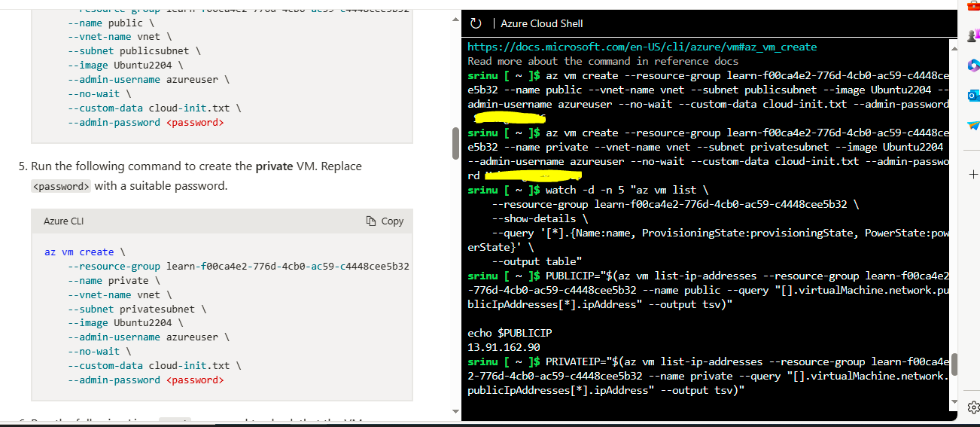This screenshot has height=427, width=980.
Task: Click the docs.microsoft.com az_vm_create URL
Action: click(x=642, y=47)
